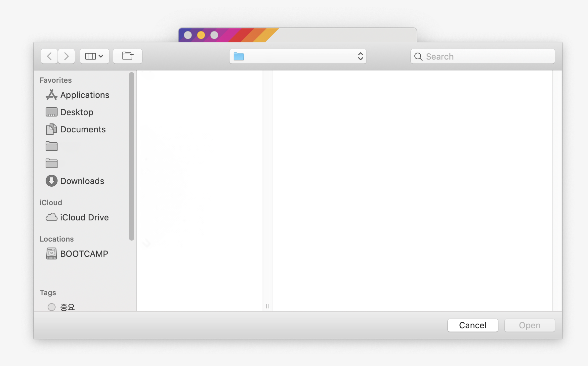Open the view options dropdown
This screenshot has height=366, width=588.
(x=94, y=56)
